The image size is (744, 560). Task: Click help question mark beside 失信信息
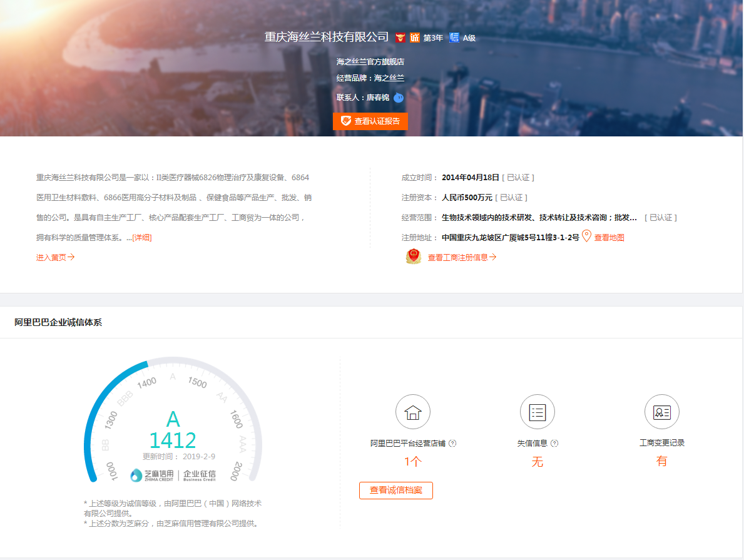coord(554,443)
